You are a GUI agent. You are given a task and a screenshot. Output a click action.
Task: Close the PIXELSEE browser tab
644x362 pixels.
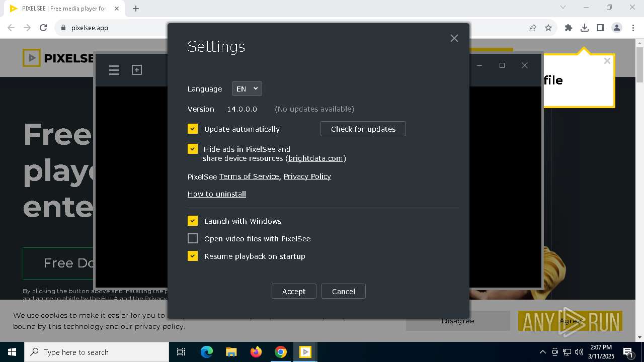coord(117,8)
